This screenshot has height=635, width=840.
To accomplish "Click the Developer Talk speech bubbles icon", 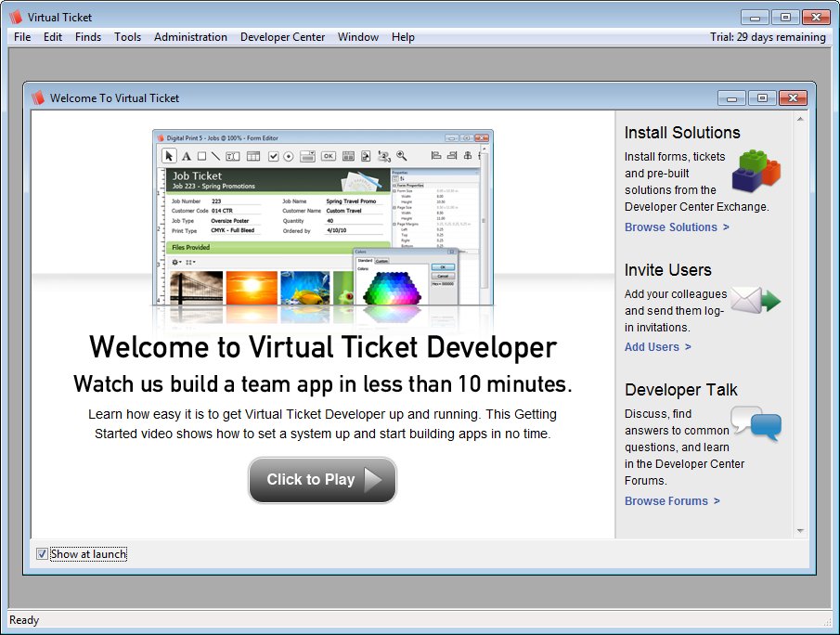I will tap(756, 423).
